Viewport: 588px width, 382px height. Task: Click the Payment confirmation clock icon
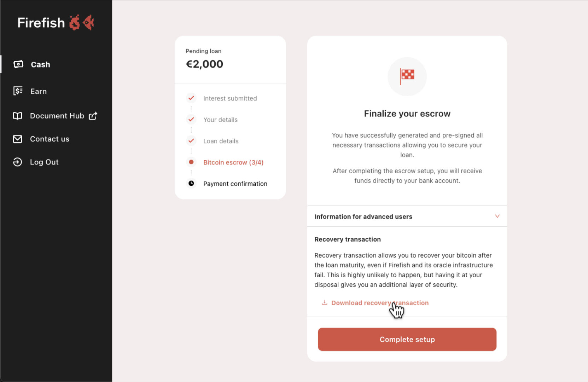tap(191, 183)
